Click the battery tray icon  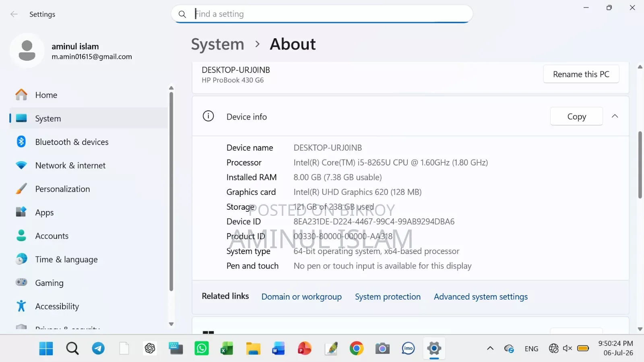583,348
